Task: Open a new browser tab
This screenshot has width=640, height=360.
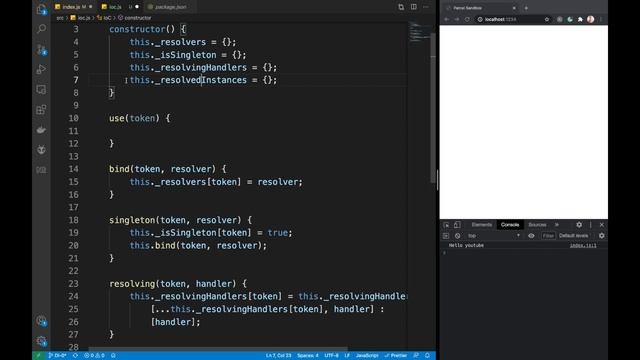Action: pos(526,8)
